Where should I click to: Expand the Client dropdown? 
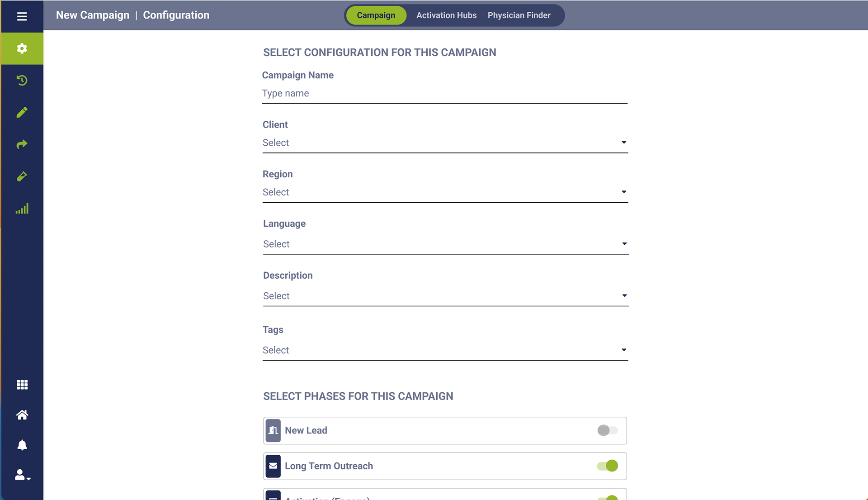click(445, 143)
